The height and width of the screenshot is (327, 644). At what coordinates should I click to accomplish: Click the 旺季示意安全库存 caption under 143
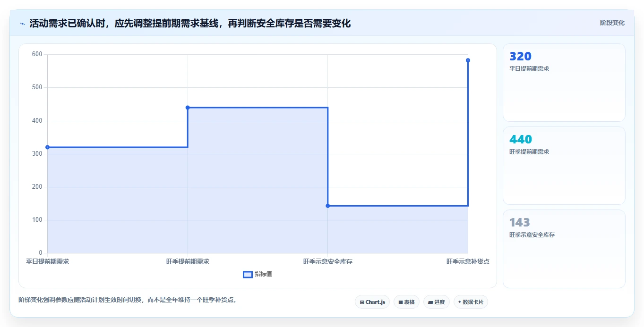click(x=532, y=235)
